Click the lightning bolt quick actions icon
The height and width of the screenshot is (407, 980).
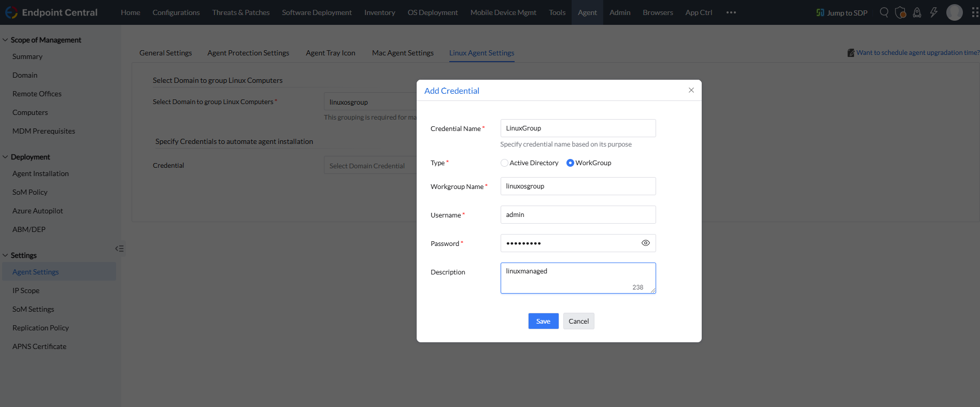[x=933, y=12]
